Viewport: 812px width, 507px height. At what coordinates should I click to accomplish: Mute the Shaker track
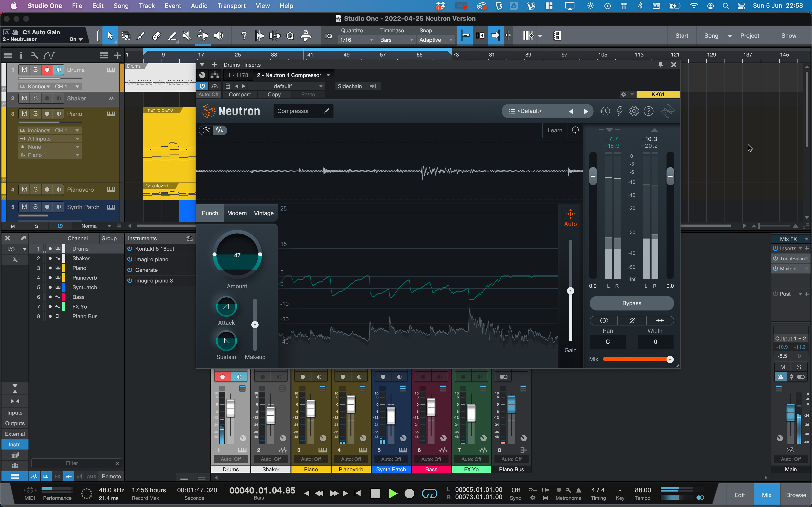[x=24, y=98]
